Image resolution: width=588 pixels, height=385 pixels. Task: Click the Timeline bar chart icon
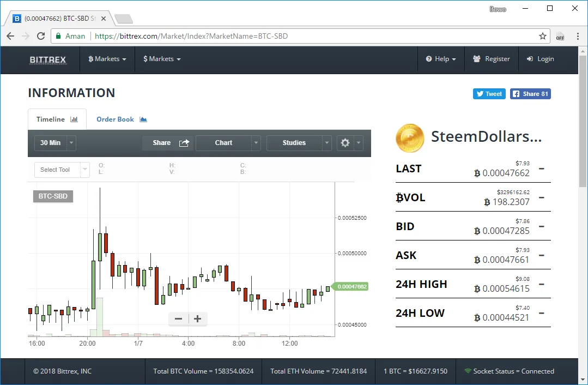click(74, 119)
